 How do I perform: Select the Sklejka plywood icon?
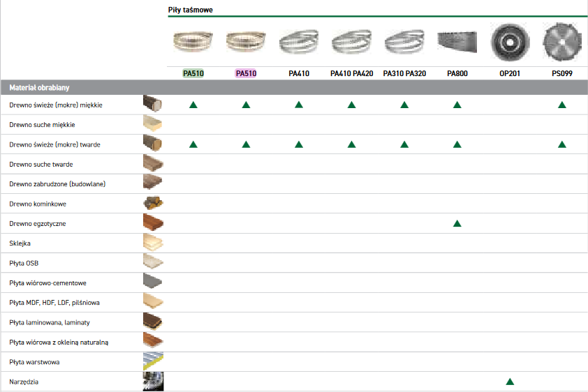pyautogui.click(x=153, y=243)
